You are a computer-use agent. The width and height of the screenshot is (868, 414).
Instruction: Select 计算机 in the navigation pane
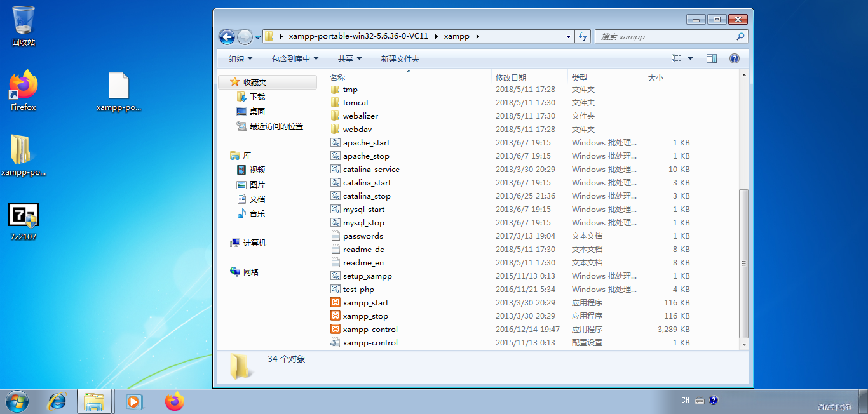[248, 243]
